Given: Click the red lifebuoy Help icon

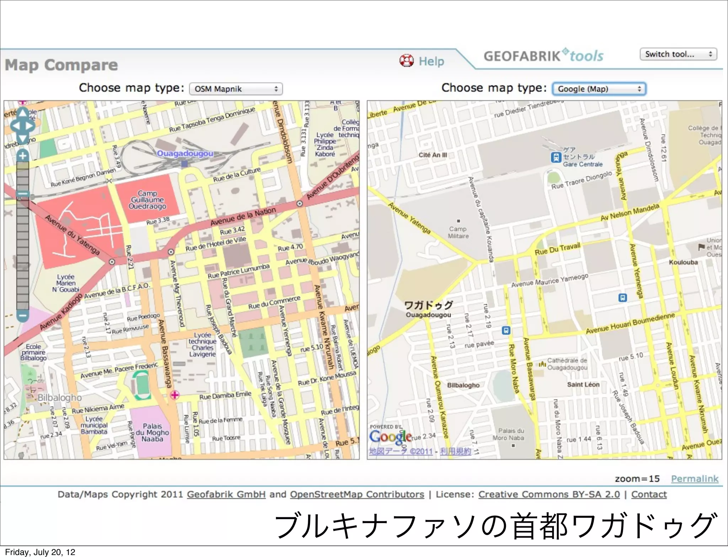Looking at the screenshot, I should (x=406, y=61).
